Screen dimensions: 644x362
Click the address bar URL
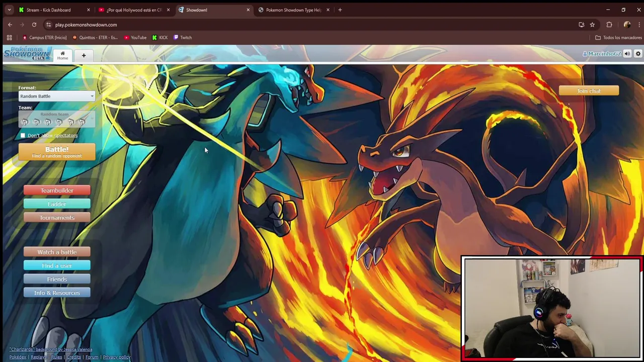tap(86, 25)
